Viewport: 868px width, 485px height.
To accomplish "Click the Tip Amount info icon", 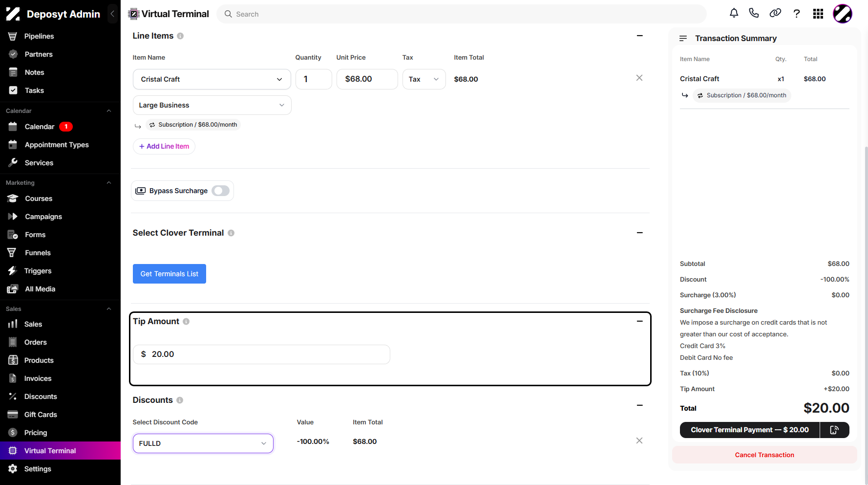I will click(x=186, y=322).
